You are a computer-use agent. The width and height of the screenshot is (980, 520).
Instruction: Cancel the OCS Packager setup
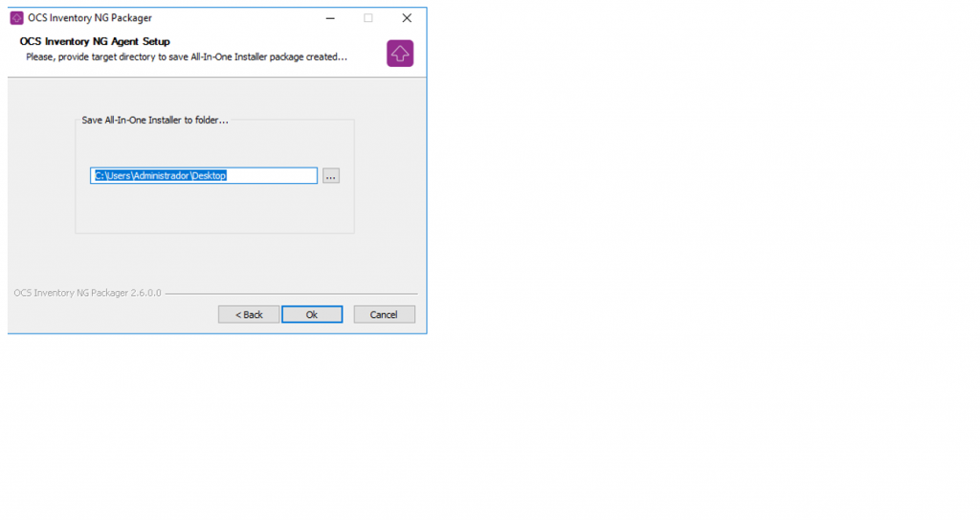pyautogui.click(x=384, y=314)
